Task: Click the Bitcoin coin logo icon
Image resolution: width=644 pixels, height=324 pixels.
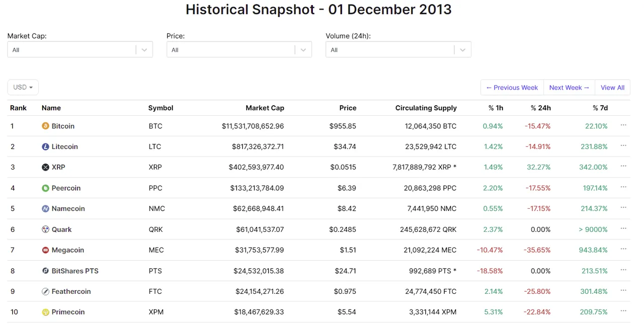Action: 45,126
